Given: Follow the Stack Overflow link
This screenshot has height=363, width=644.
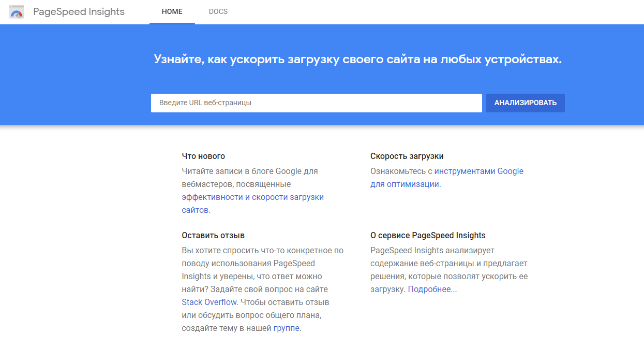Looking at the screenshot, I should [209, 302].
